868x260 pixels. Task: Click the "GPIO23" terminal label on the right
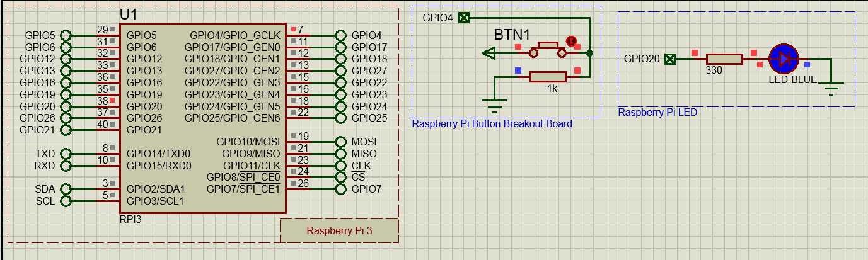(369, 94)
